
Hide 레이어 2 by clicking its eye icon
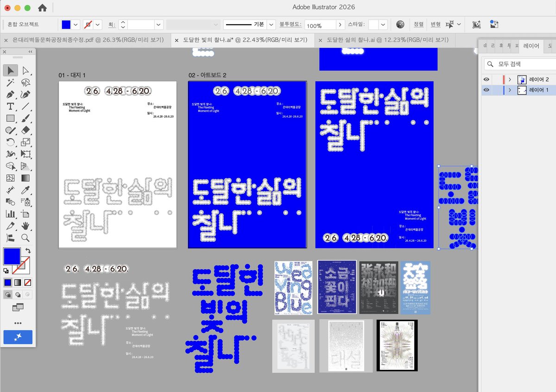tap(486, 79)
